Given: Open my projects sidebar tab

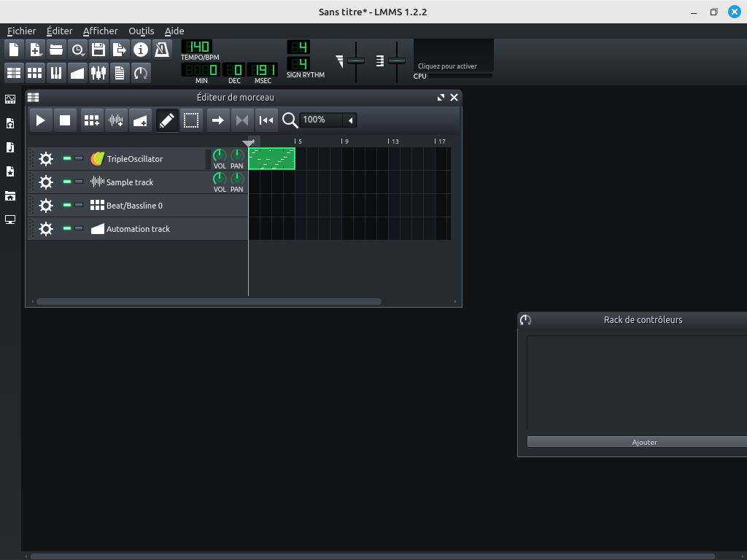Looking at the screenshot, I should point(10,123).
